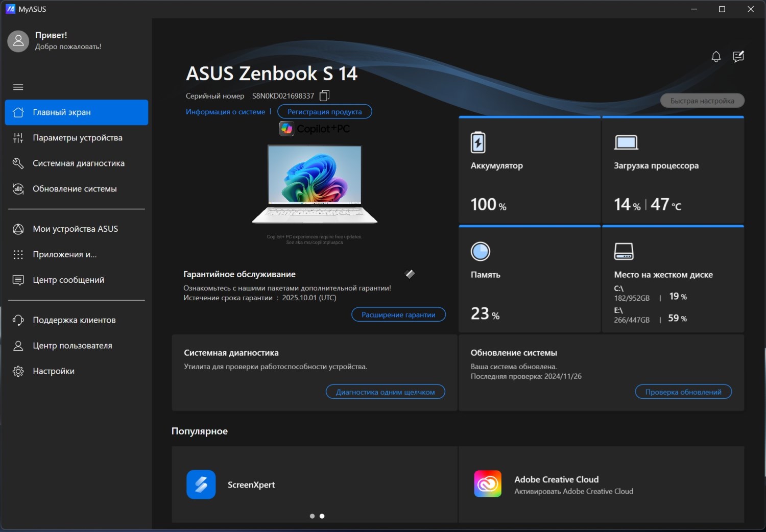Screen dimensions: 766x532
Task: Click the Adobe Creative Cloud icon
Action: pyautogui.click(x=488, y=484)
